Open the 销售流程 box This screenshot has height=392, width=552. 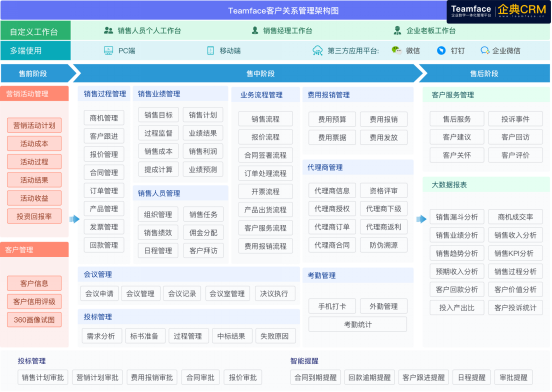coord(265,119)
